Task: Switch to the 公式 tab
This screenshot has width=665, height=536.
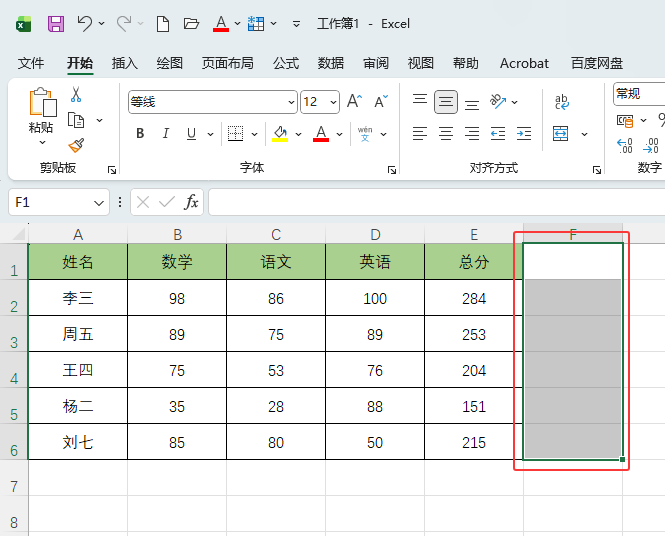Action: (286, 63)
